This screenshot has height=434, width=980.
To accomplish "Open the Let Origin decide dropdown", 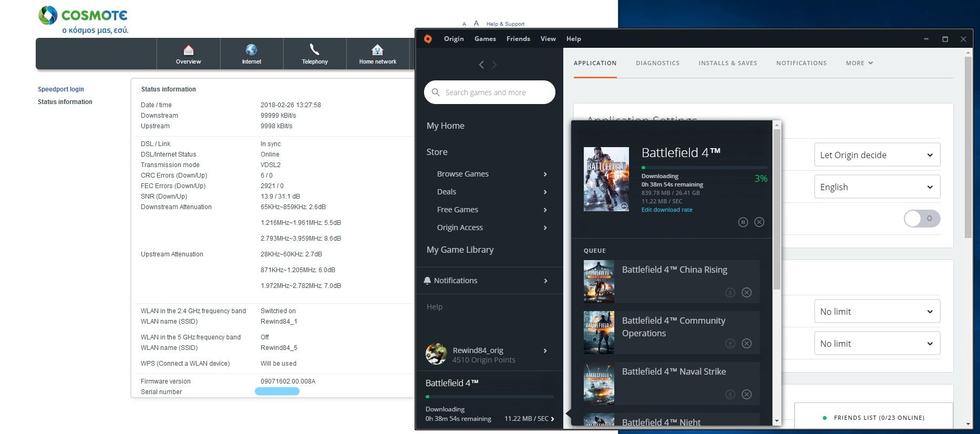I will 877,155.
